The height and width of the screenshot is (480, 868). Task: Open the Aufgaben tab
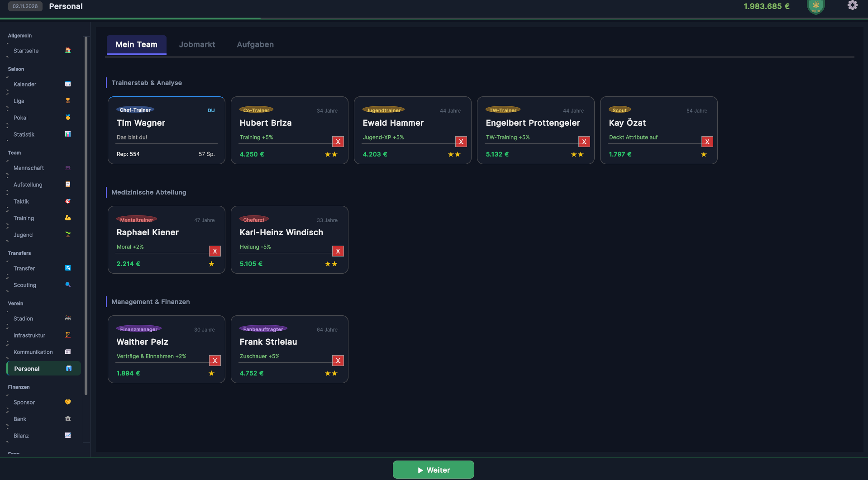coord(255,44)
